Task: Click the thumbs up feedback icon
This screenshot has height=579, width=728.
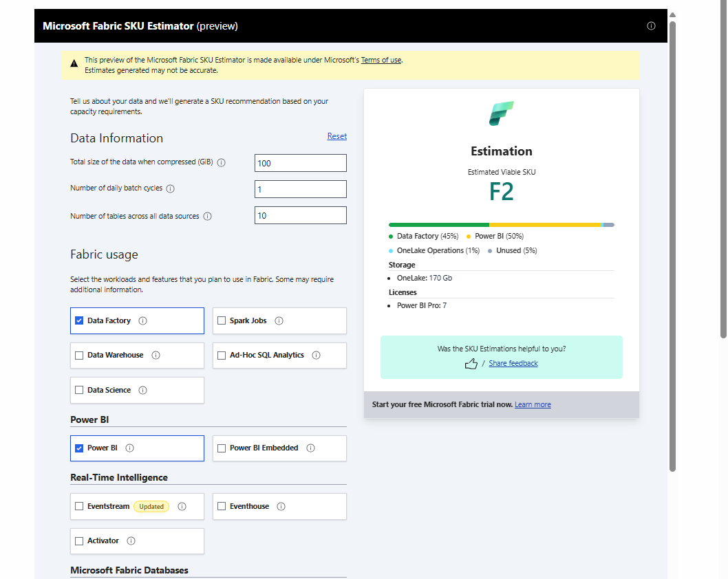Action: 471,364
